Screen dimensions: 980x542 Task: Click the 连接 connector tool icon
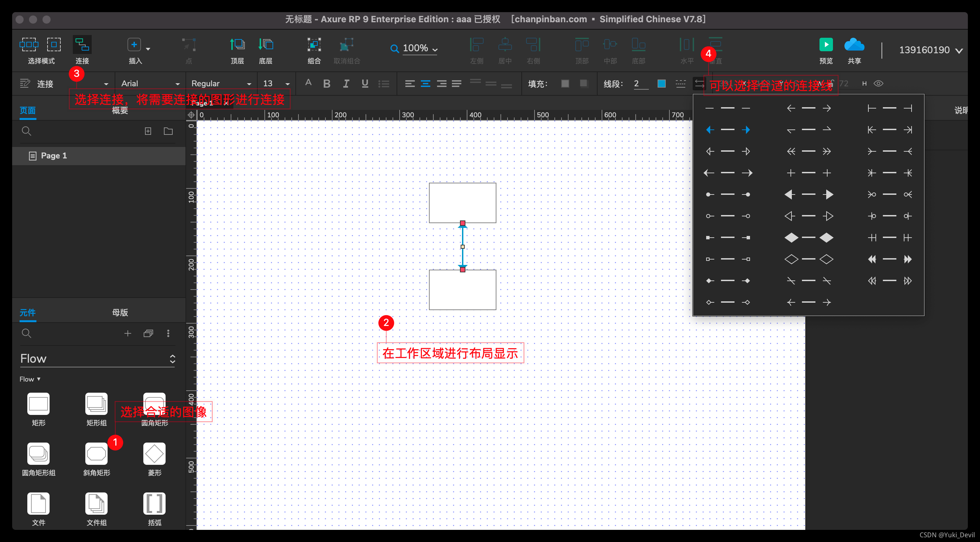tap(82, 45)
